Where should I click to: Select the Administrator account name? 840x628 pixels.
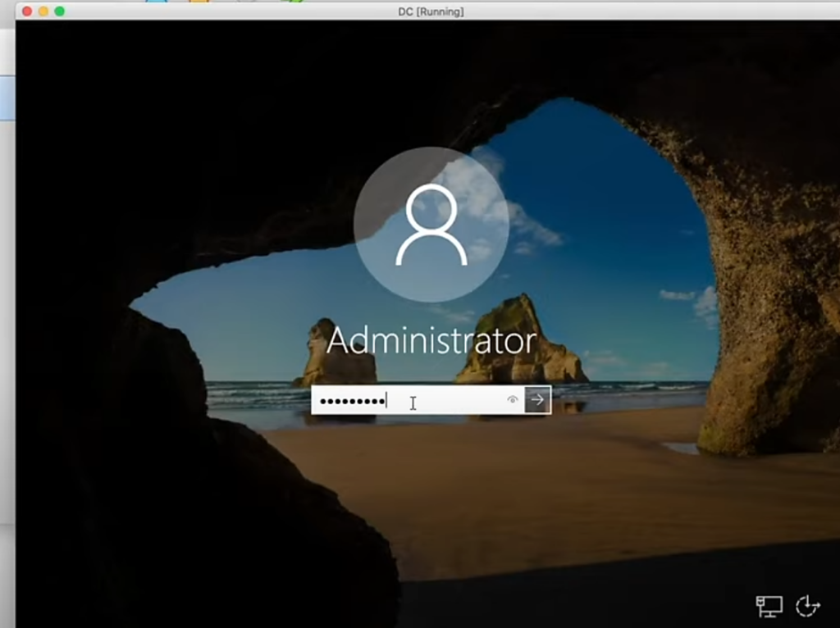coord(431,341)
